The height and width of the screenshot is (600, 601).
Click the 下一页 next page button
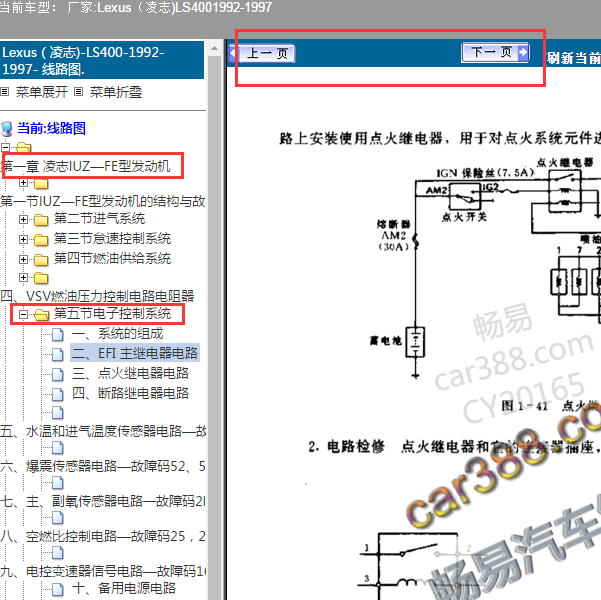click(x=495, y=52)
